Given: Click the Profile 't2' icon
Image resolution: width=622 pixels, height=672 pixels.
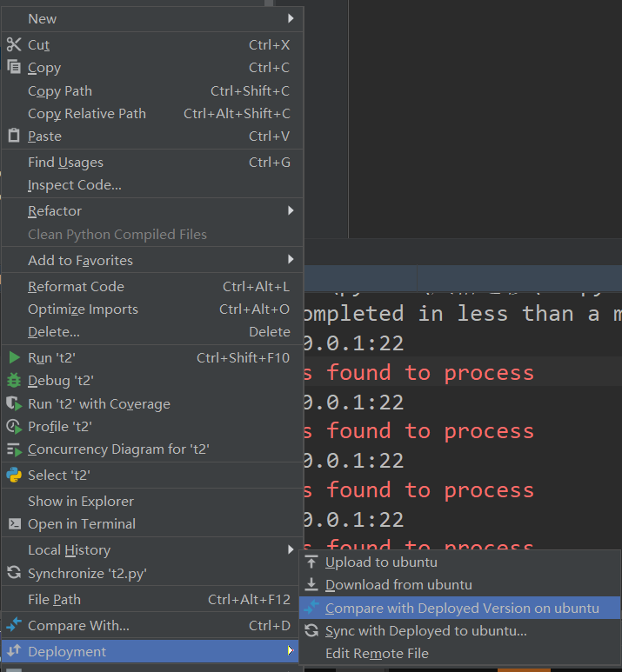Looking at the screenshot, I should pyautogui.click(x=14, y=427).
